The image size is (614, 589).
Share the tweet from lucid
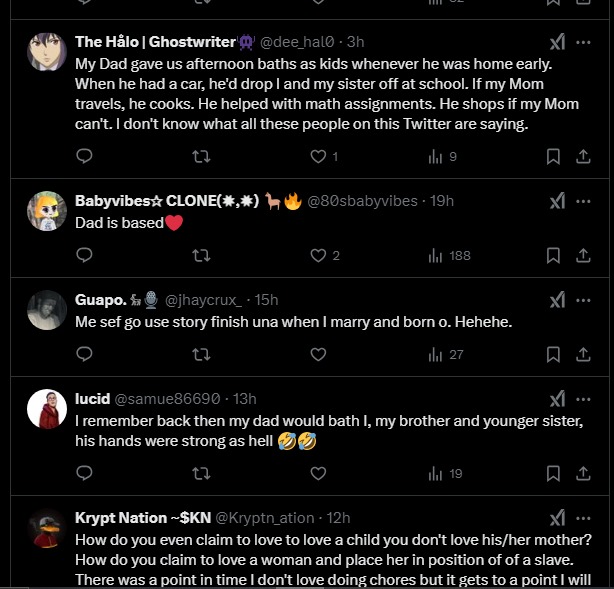582,473
